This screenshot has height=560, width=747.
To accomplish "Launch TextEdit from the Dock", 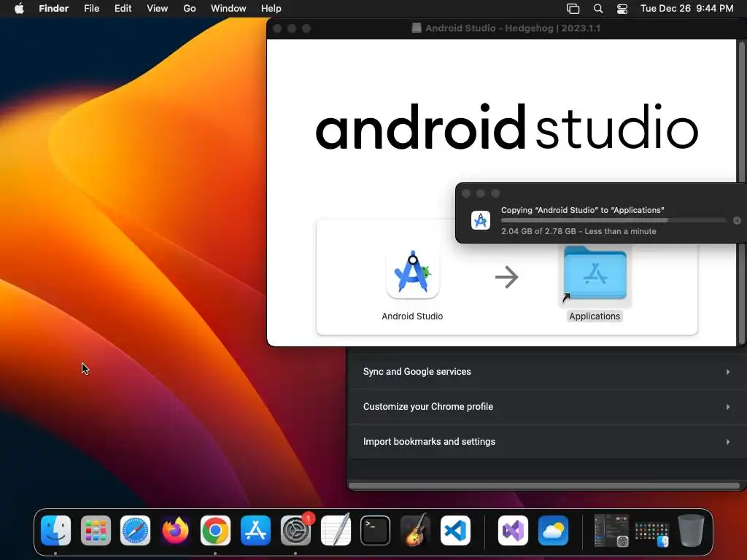I will click(336, 531).
